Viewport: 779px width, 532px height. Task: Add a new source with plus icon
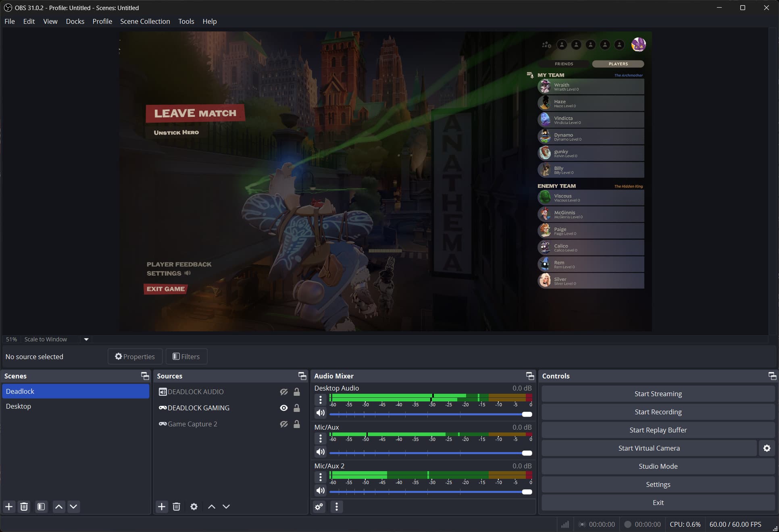[162, 507]
